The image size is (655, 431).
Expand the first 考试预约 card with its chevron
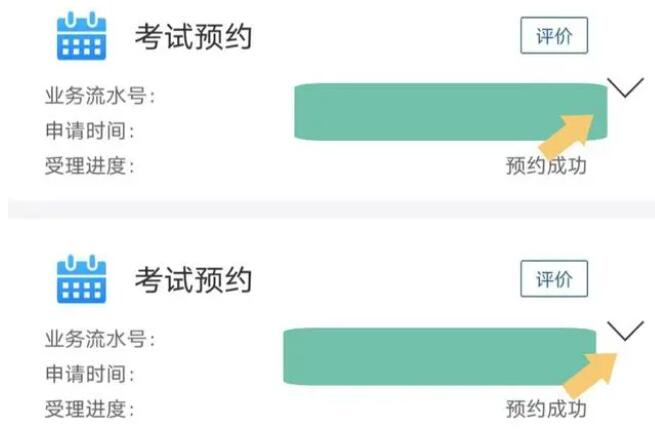click(x=625, y=89)
